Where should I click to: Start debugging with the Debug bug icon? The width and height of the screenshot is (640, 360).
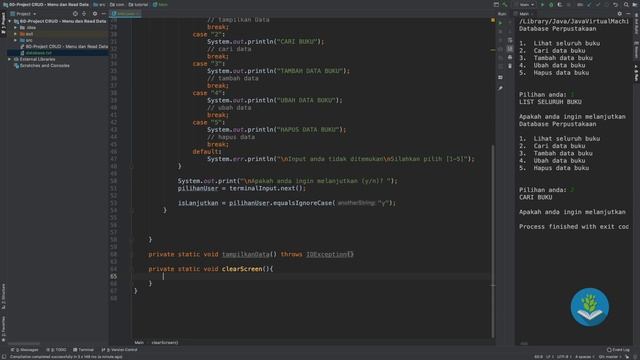[x=551, y=4]
